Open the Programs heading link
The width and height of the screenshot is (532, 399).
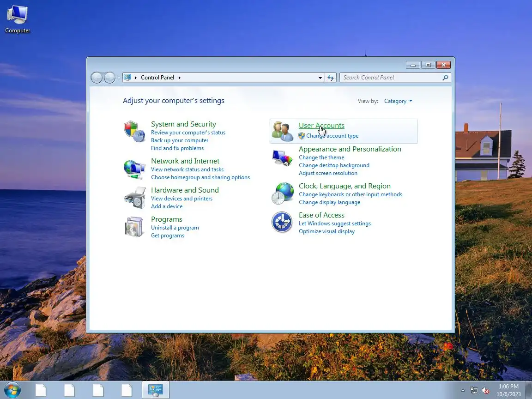coord(167,219)
